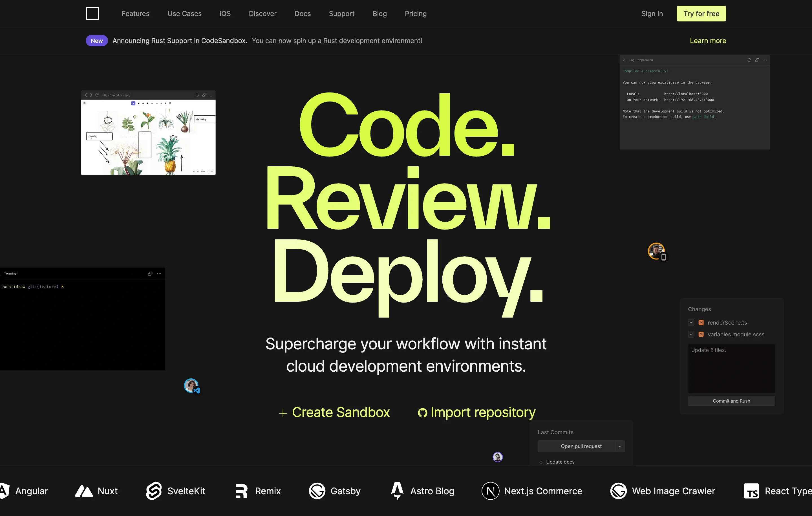Open the browser preview's ellipsis menu
Screen dimensions: 812x516
tap(211, 95)
